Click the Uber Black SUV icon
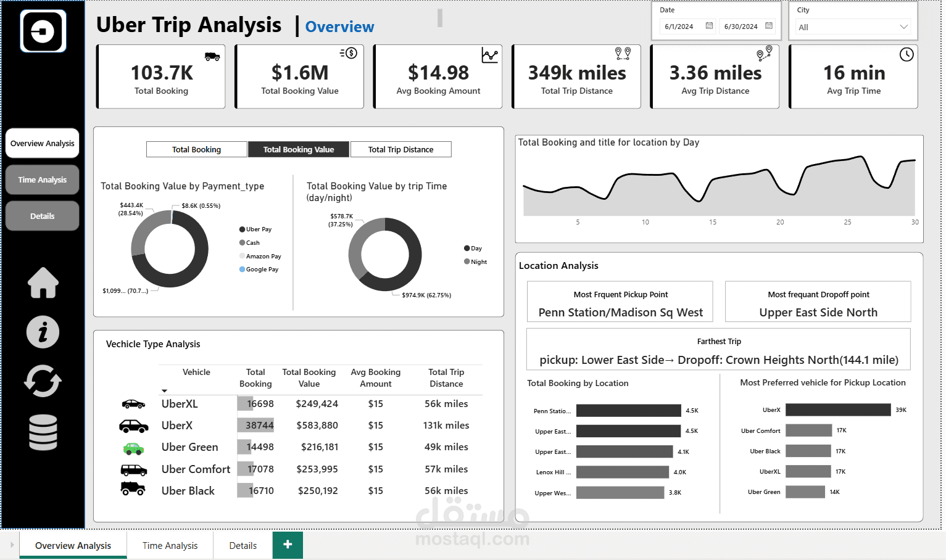Screen dimensions: 946x560 [133, 489]
